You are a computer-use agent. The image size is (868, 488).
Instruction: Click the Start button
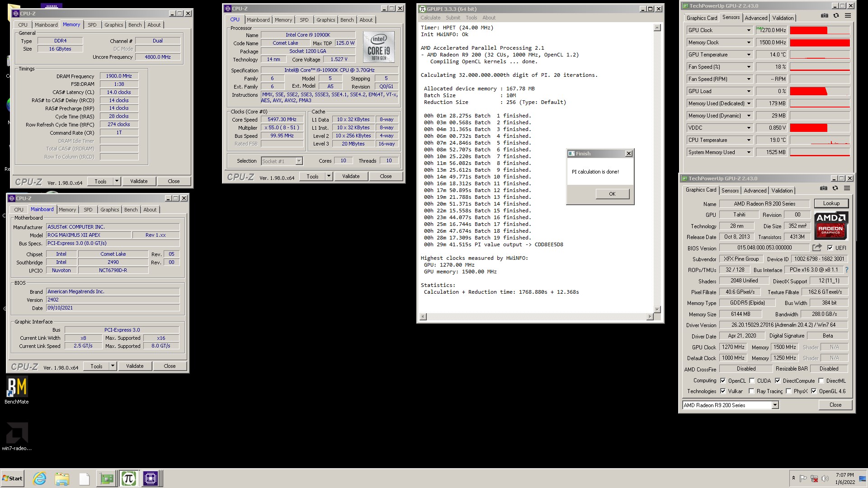click(13, 479)
